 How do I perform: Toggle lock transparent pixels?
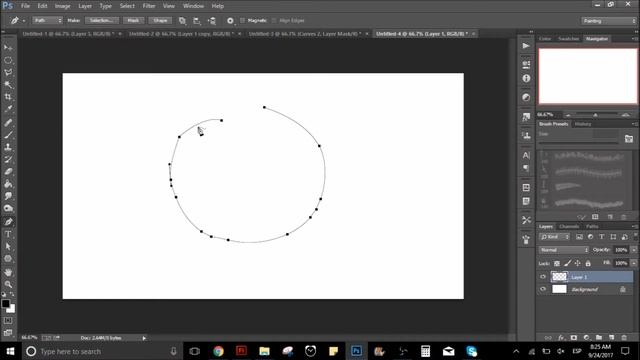(557, 263)
